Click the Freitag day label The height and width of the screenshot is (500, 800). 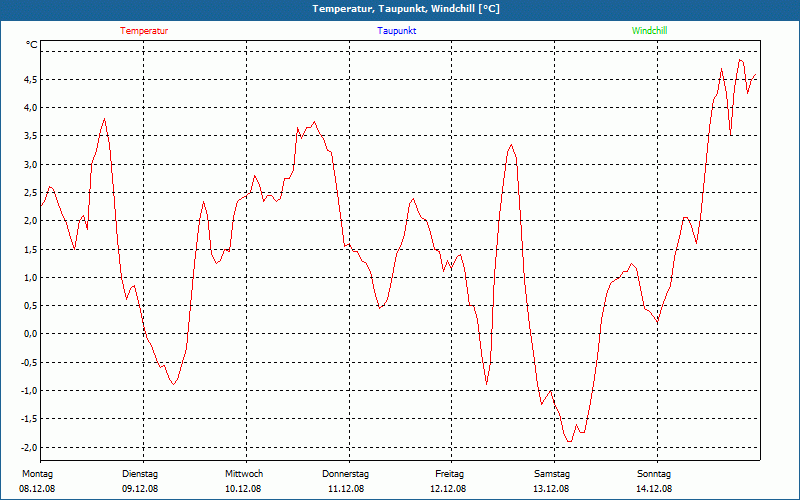coord(449,474)
